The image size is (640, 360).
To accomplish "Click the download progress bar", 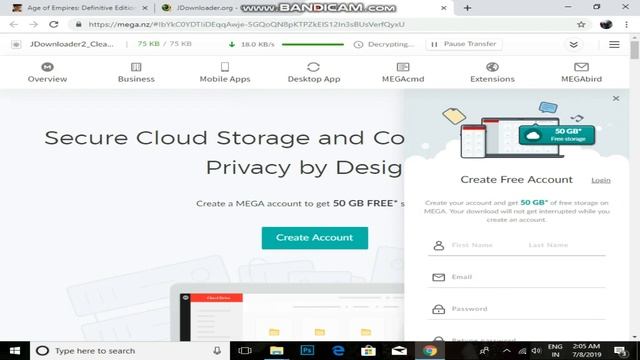I will tap(313, 44).
